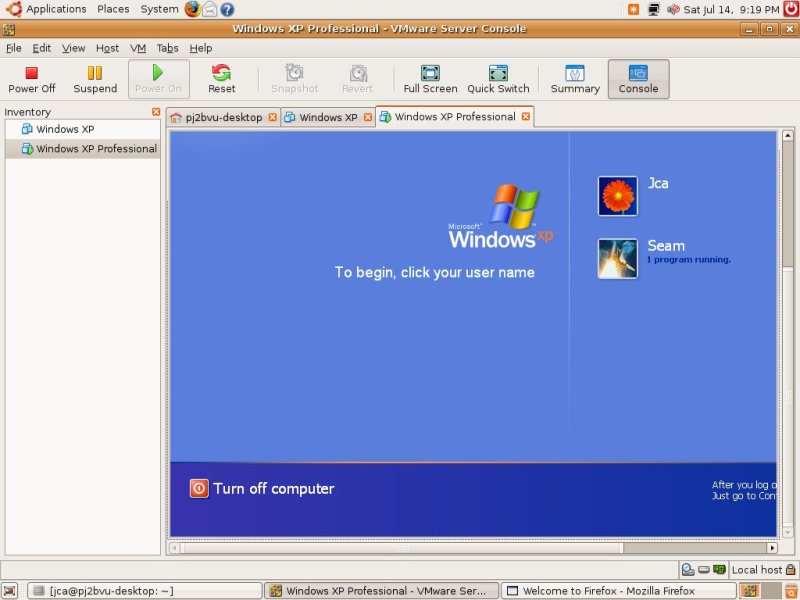Click the red shutdown button in panel

791,9
